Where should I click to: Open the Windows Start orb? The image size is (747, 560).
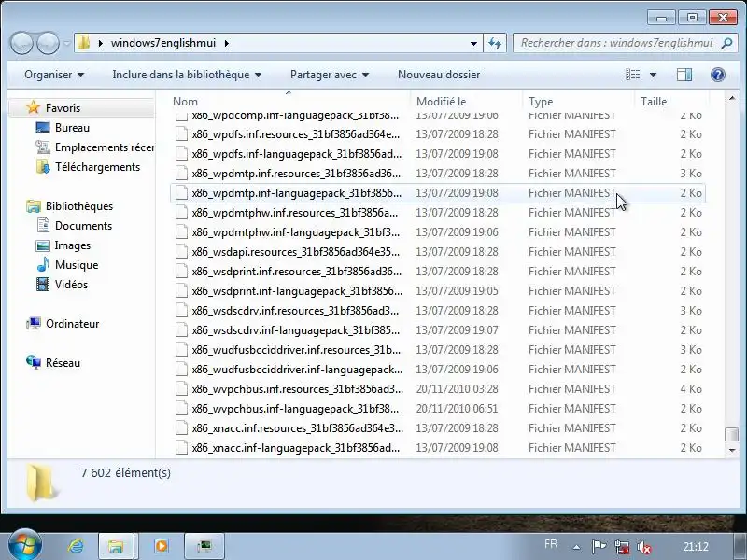pos(24,545)
